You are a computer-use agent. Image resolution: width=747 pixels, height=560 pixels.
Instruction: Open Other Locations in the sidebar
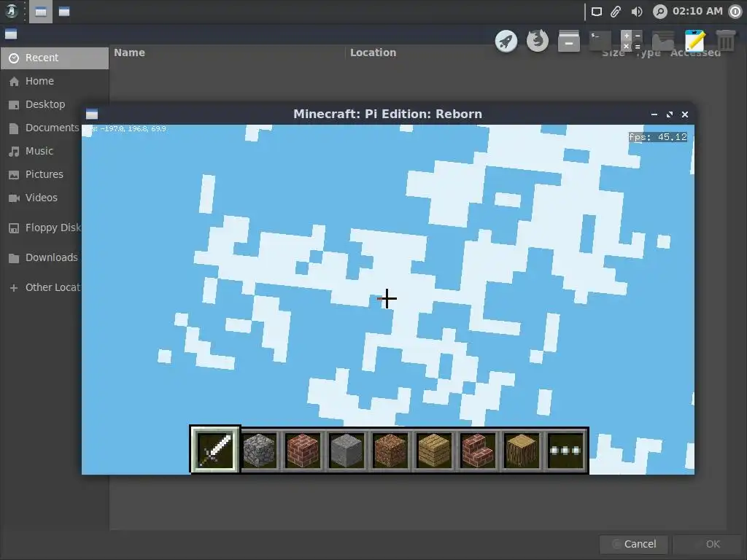tap(41, 287)
